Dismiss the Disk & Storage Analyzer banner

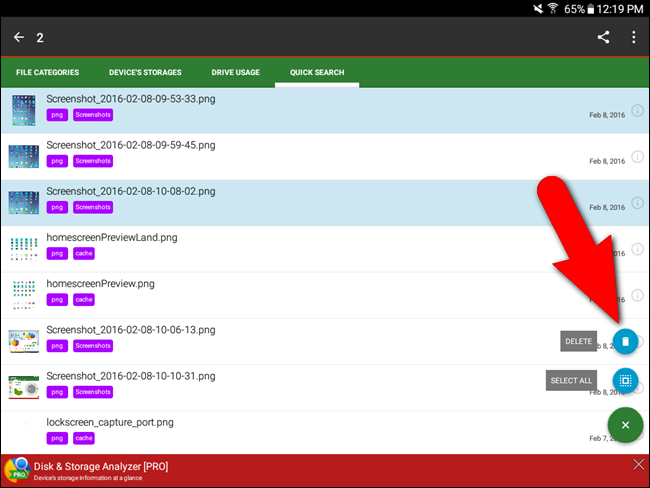tap(639, 465)
